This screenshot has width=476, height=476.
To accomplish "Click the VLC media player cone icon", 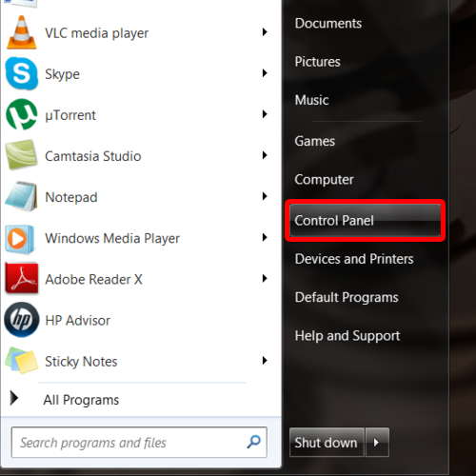I will (22, 32).
